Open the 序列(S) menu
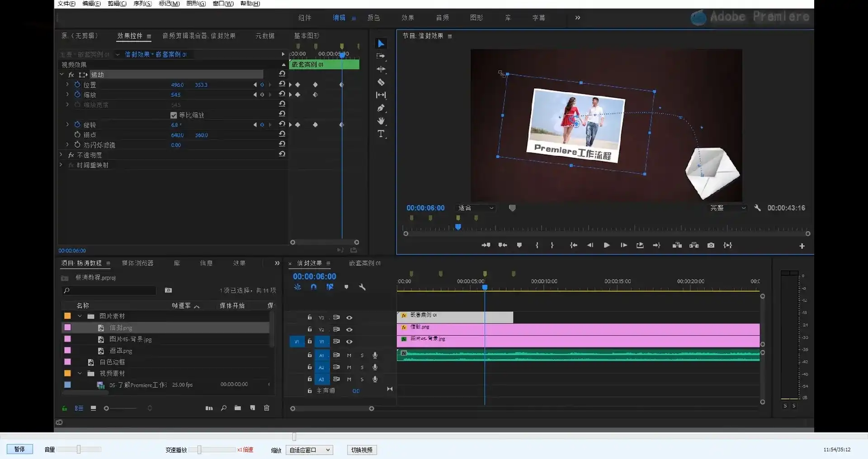868x459 pixels. point(142,4)
